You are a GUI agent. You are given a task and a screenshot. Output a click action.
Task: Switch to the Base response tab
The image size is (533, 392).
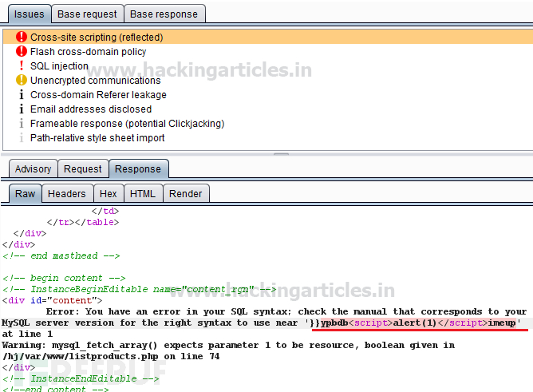tap(164, 14)
